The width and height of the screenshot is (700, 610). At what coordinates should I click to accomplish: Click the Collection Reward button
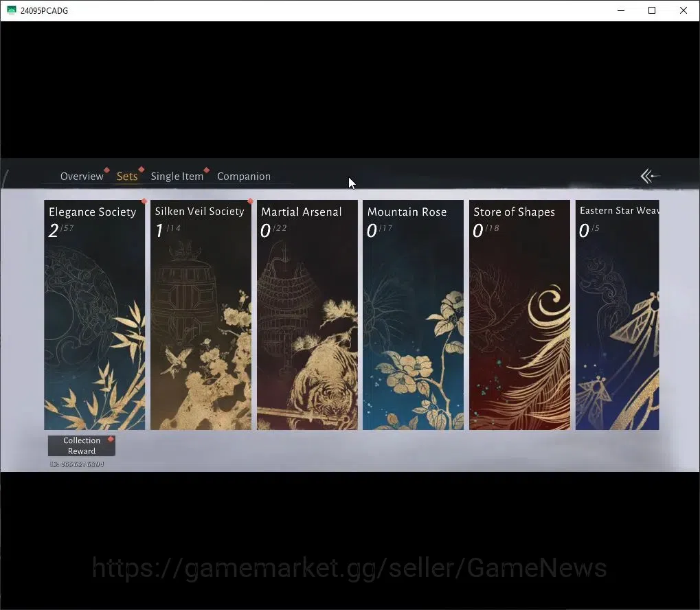pos(82,446)
